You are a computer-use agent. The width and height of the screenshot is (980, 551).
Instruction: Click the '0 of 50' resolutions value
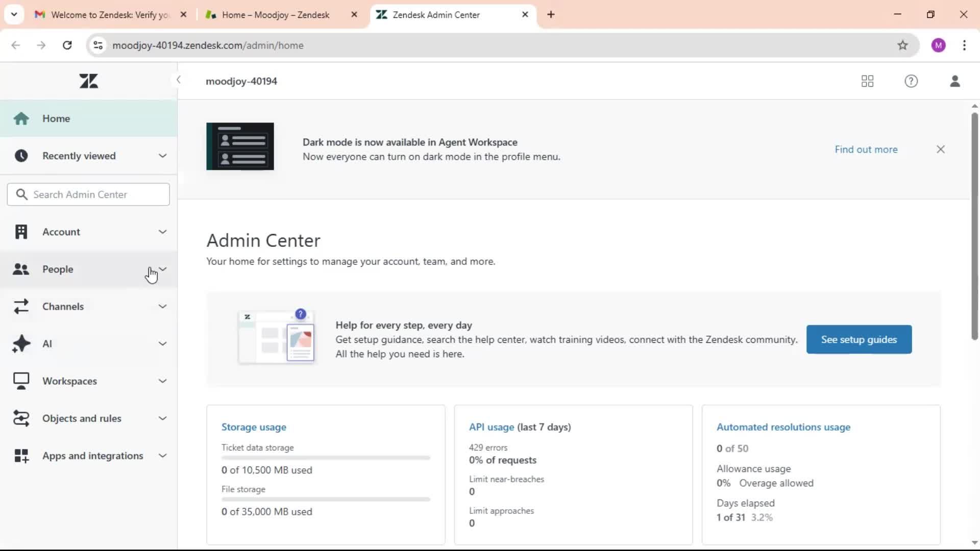point(732,448)
